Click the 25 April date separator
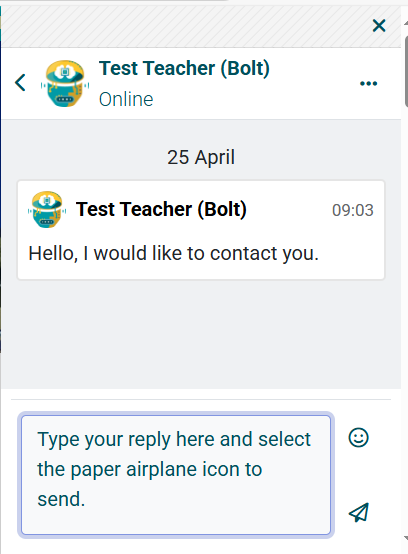 pos(201,157)
